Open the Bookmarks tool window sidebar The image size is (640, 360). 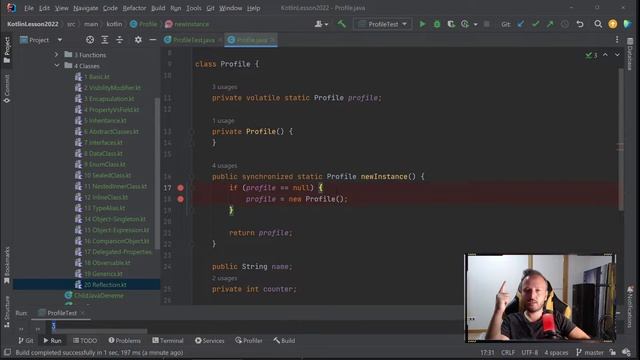coord(7,265)
